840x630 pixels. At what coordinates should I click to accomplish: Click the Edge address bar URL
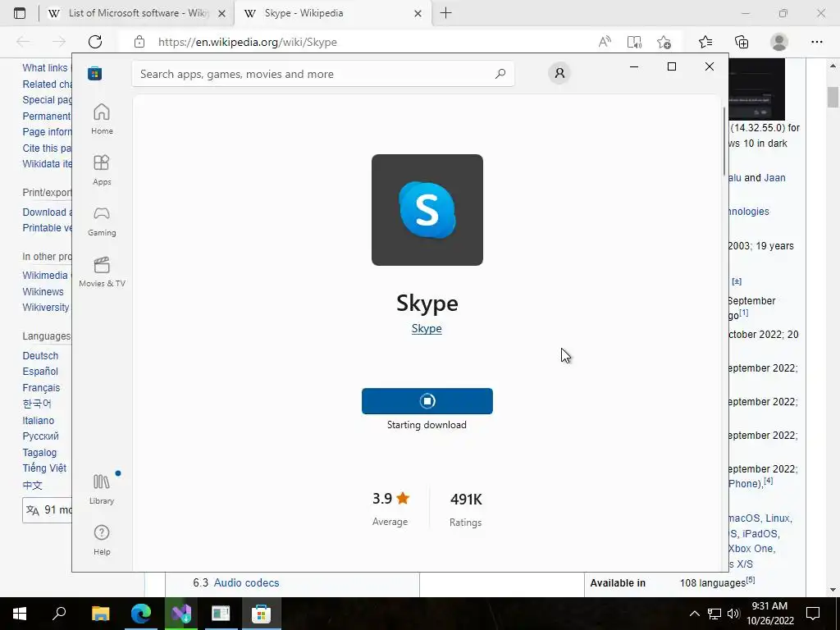pos(248,42)
